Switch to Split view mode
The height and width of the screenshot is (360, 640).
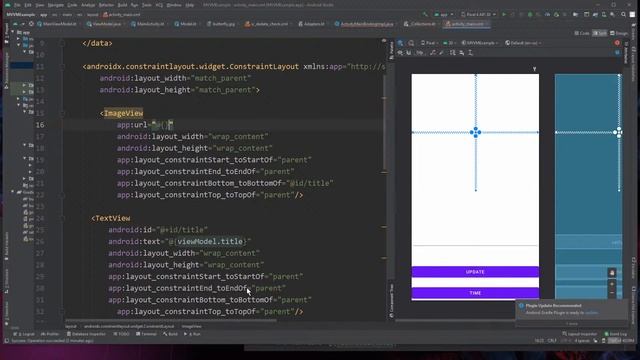point(600,33)
